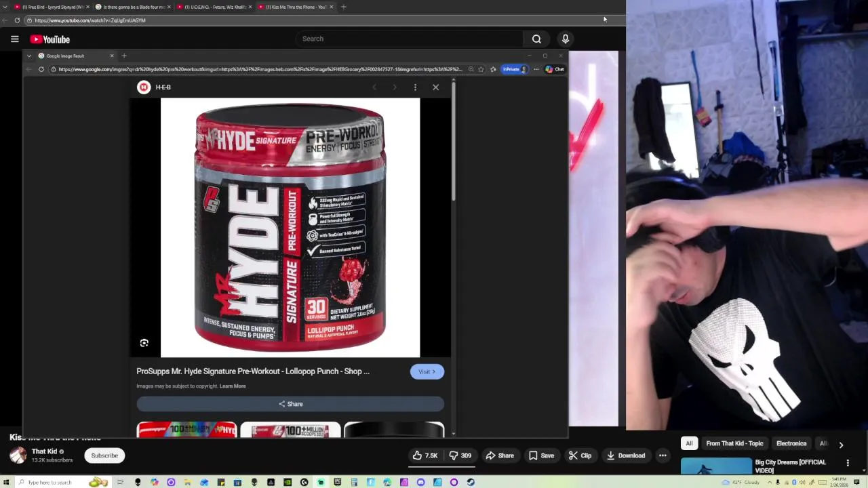868x488 pixels.
Task: Open Discord from the taskbar
Action: (x=421, y=483)
